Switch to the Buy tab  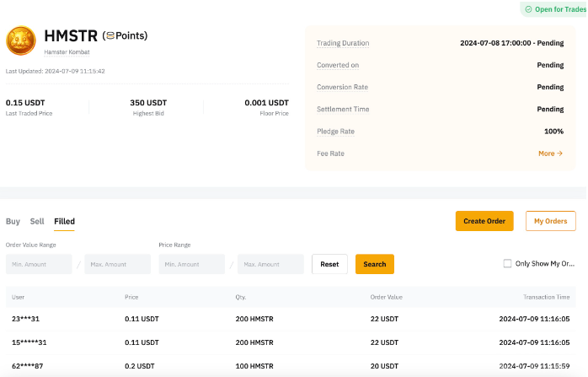pos(13,221)
